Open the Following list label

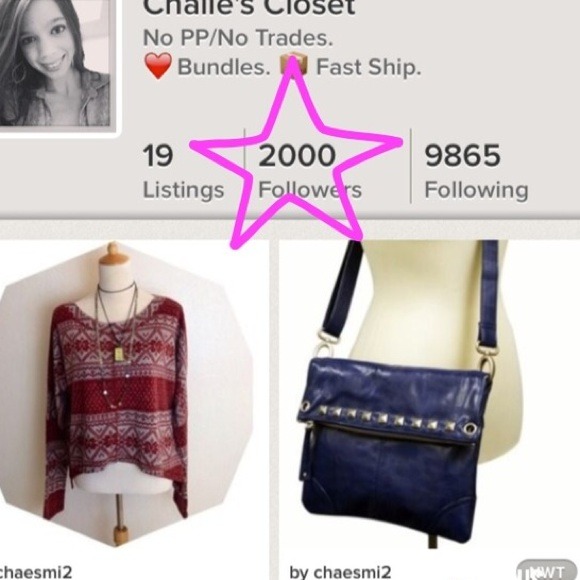(476, 191)
